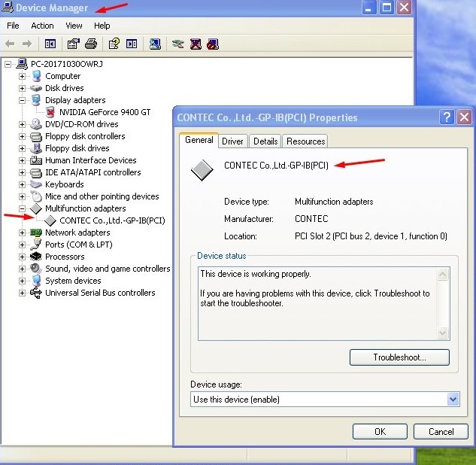Switch to the Driver tab
The height and width of the screenshot is (465, 476).
tap(232, 141)
